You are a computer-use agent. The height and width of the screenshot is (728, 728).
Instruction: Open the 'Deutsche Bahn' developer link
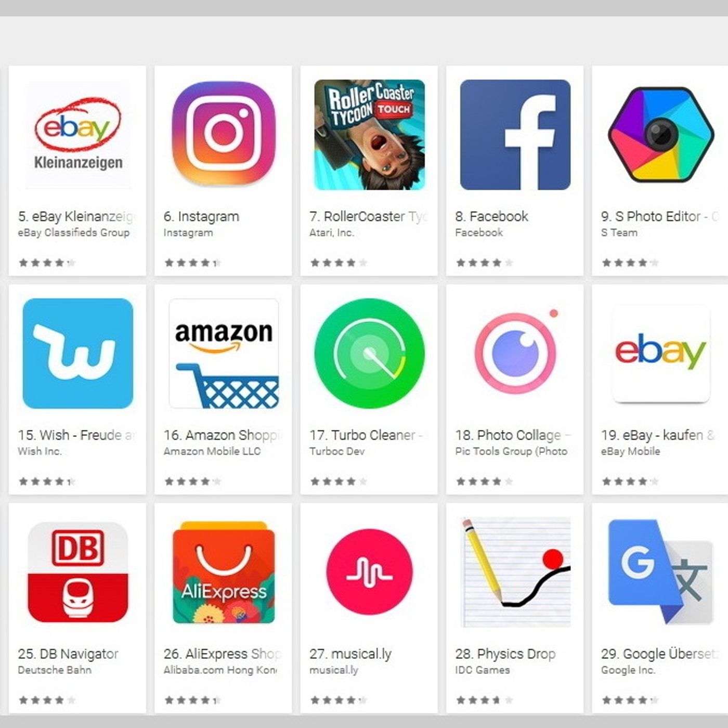coord(55,670)
